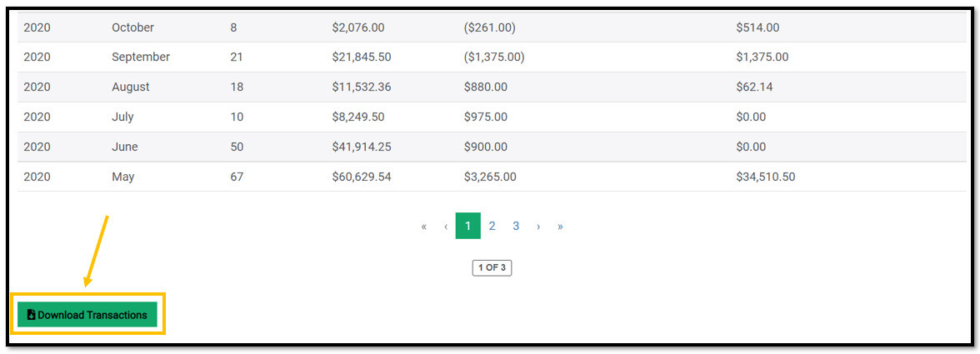Select the June row showing 50 transactions

pyautogui.click(x=492, y=147)
